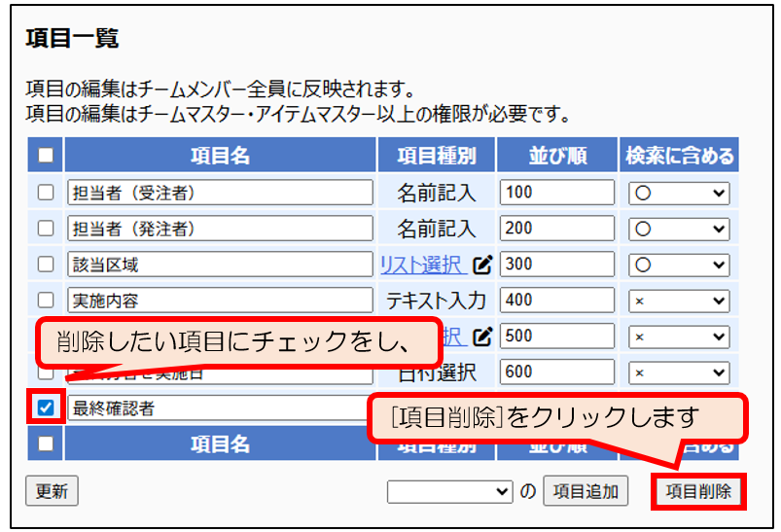The height and width of the screenshot is (532, 781).
Task: Expand the item type dropdown beside 項目追加
Action: coord(449,491)
